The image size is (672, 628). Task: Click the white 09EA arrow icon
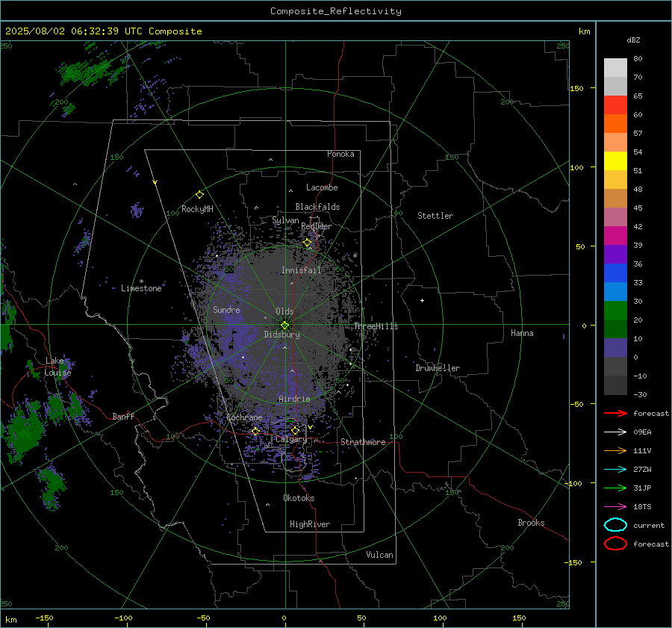coord(615,432)
